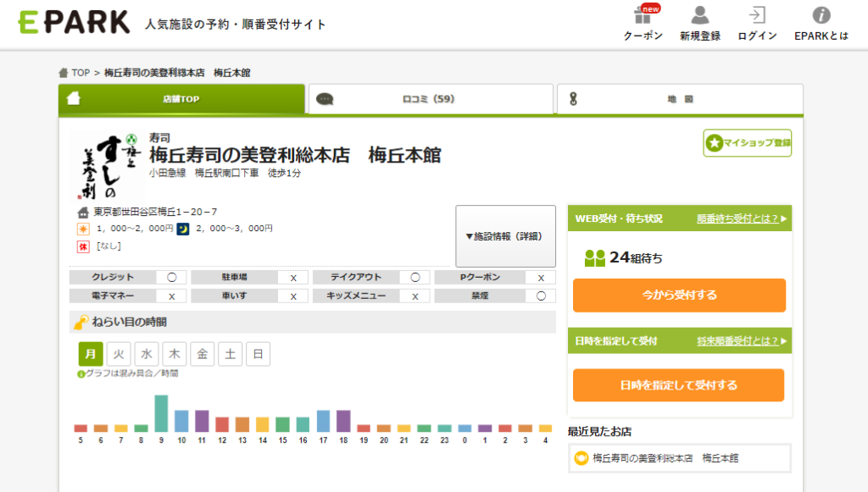Click the login arrow icon
This screenshot has width=868, height=492.
tap(757, 15)
